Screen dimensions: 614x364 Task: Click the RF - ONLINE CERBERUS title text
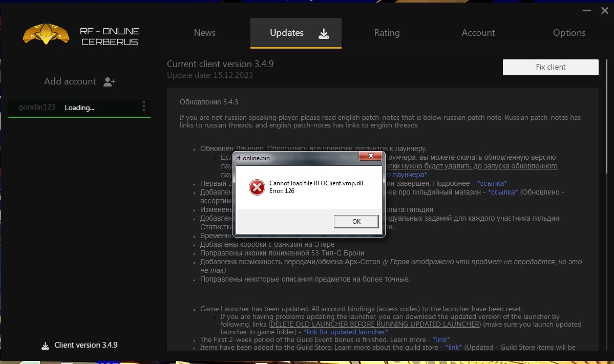point(110,36)
